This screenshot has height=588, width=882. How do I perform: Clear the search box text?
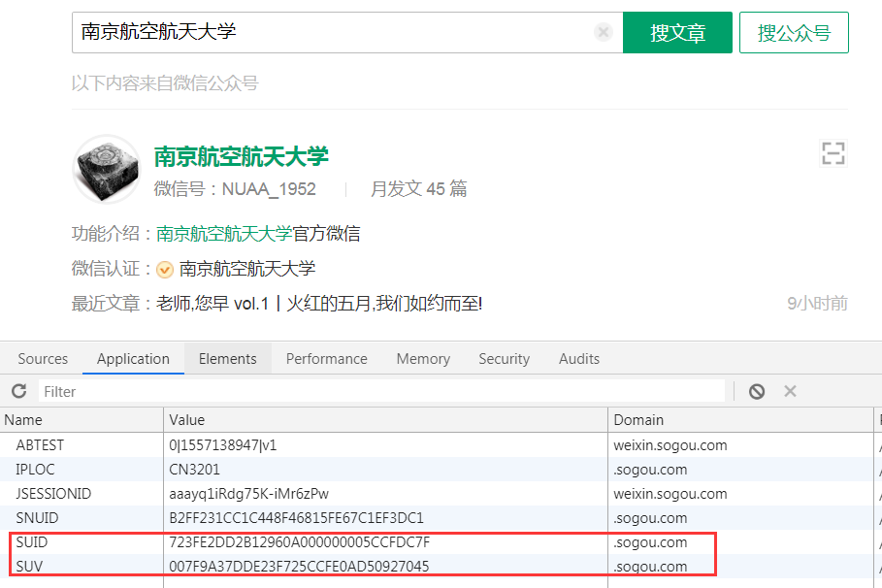tap(603, 32)
